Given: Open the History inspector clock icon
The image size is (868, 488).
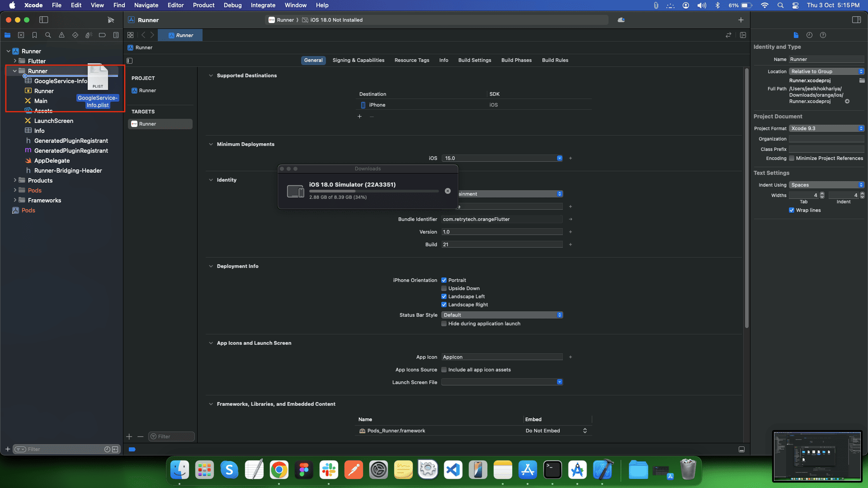Looking at the screenshot, I should pyautogui.click(x=809, y=35).
